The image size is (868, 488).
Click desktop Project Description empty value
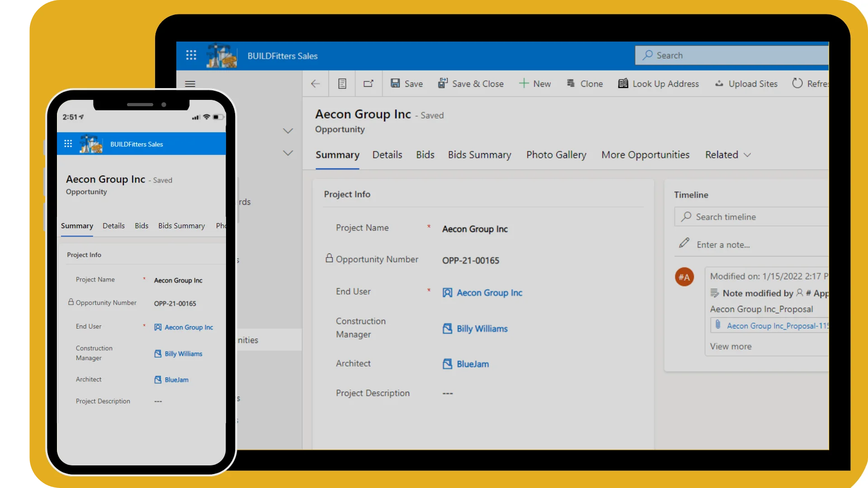[x=448, y=394]
